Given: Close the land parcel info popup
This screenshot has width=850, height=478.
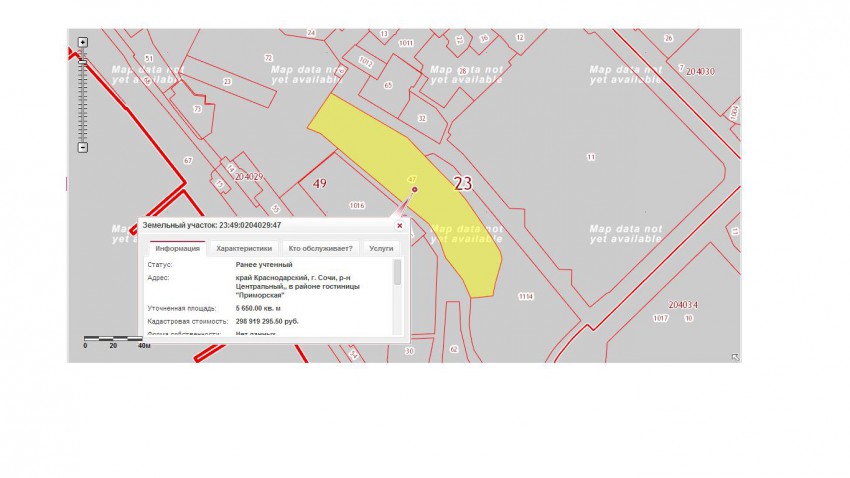Looking at the screenshot, I should coord(399,226).
